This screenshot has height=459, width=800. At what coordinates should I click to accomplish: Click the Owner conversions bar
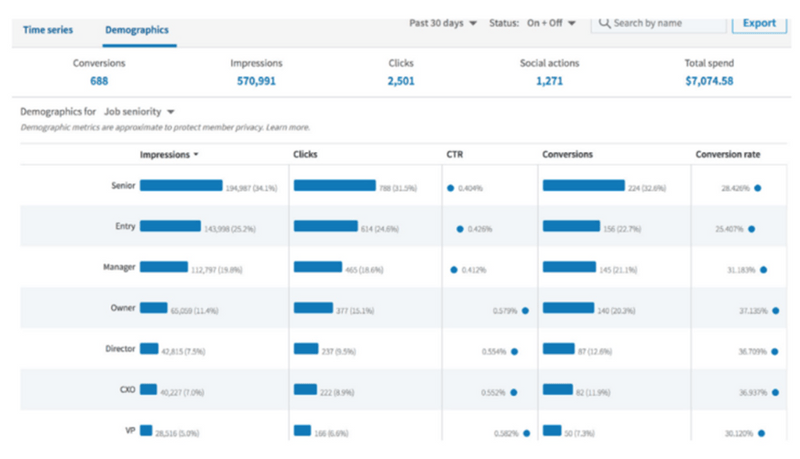[568, 308]
